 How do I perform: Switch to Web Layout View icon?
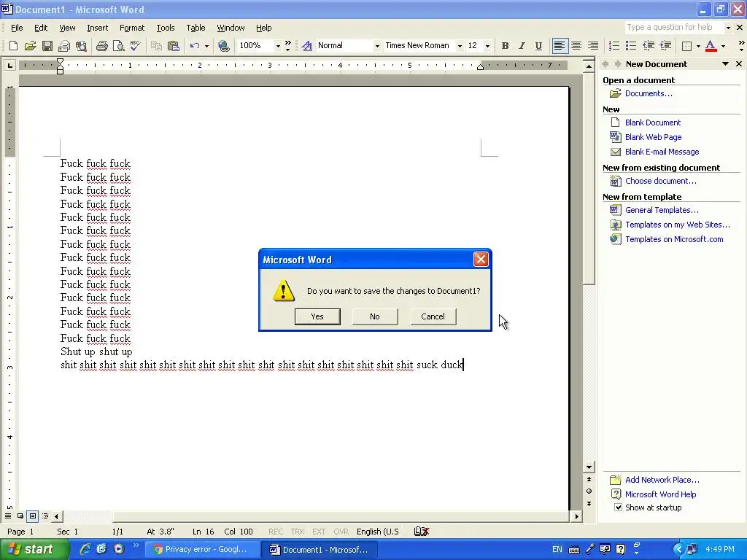[x=20, y=516]
